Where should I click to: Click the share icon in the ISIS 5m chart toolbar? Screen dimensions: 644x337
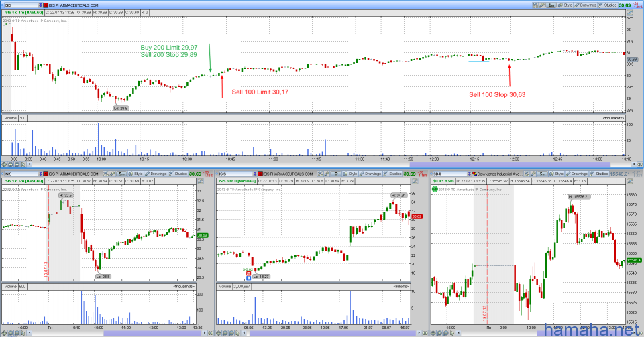(x=105, y=174)
